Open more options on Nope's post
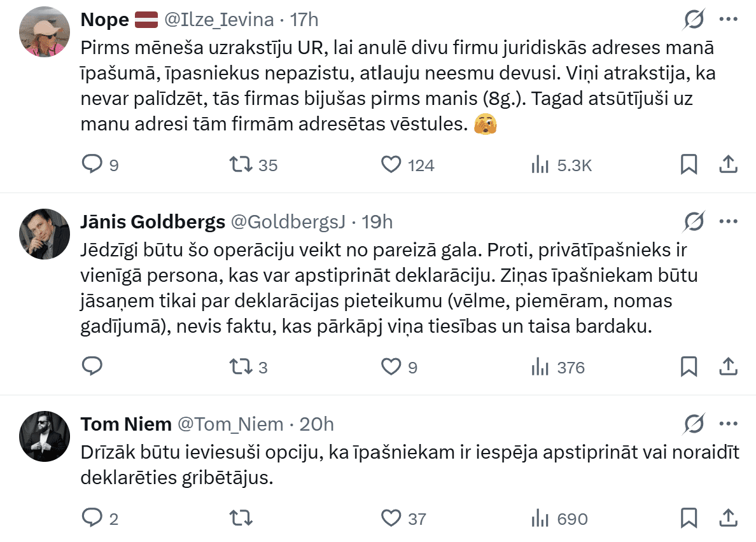756x542 pixels. (728, 20)
